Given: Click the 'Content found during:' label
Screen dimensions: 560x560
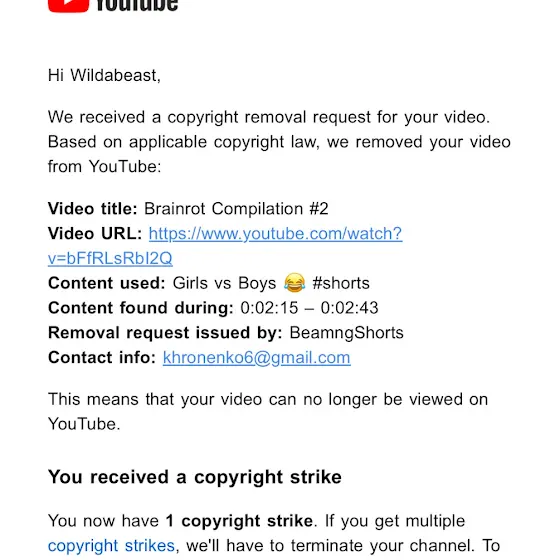Looking at the screenshot, I should (141, 308).
